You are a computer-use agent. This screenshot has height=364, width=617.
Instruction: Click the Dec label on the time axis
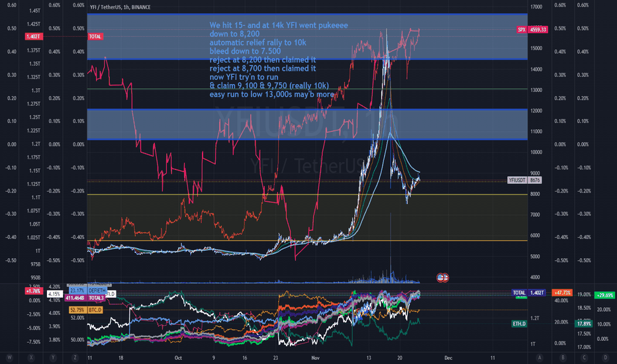tap(448, 357)
